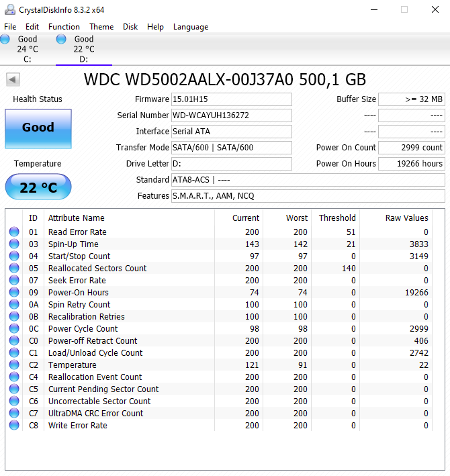
Task: Click the Power On Count value
Action: coord(412,148)
